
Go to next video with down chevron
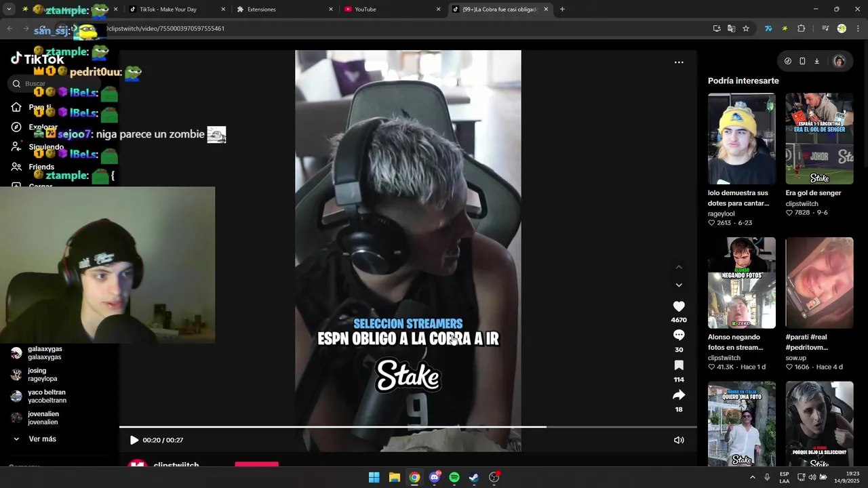[679, 285]
